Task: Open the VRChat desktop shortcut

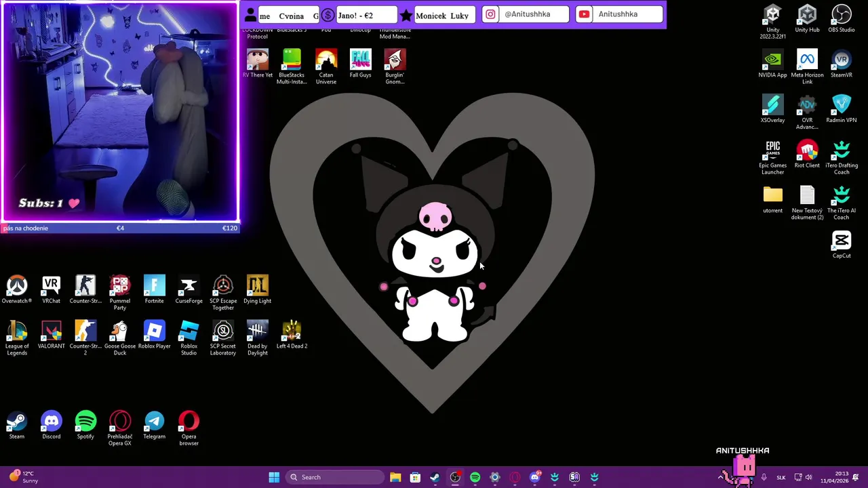Action: click(x=51, y=290)
